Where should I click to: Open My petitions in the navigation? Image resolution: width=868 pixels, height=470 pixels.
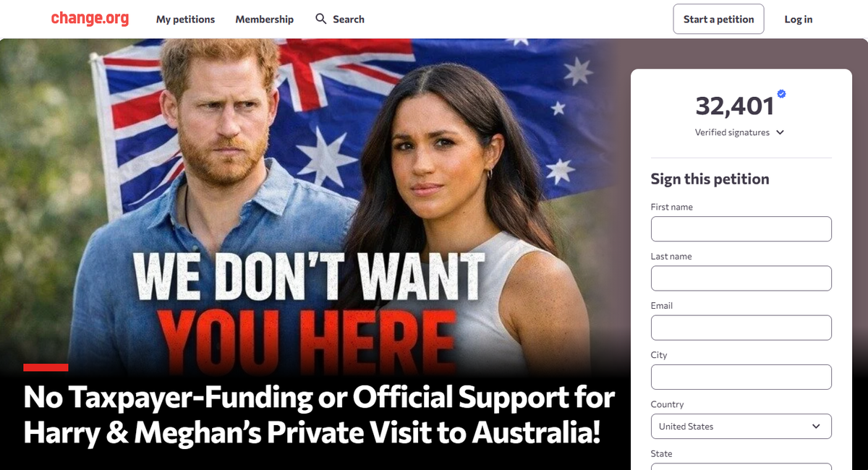[x=185, y=20]
